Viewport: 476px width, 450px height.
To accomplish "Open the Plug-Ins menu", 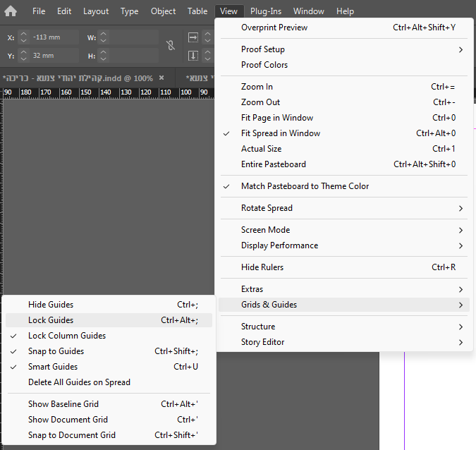I will (267, 11).
